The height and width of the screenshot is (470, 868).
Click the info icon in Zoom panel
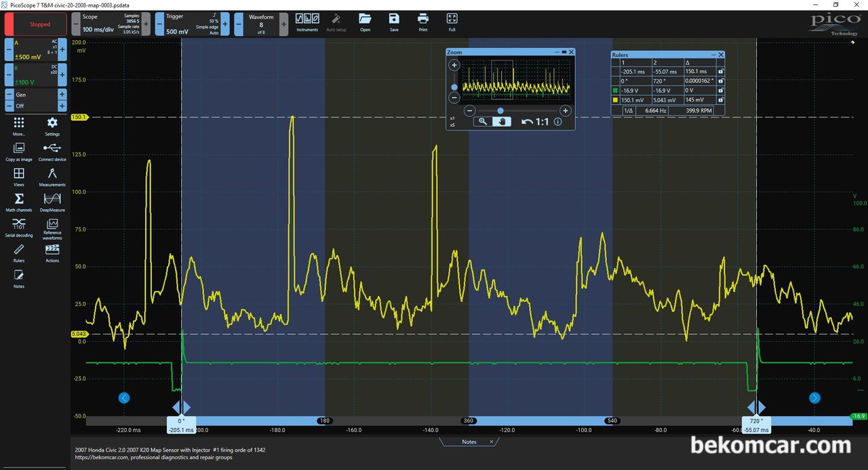[x=558, y=122]
